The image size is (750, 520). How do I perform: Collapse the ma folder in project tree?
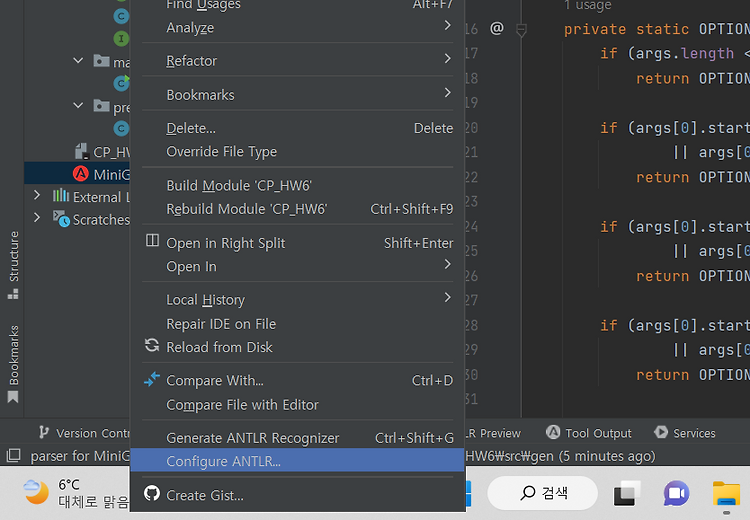tap(78, 61)
